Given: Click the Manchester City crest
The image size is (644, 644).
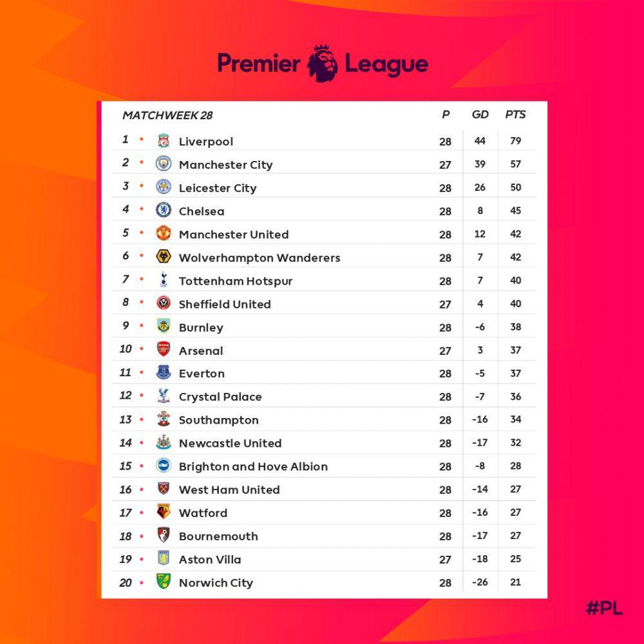Looking at the screenshot, I should pos(164,164).
